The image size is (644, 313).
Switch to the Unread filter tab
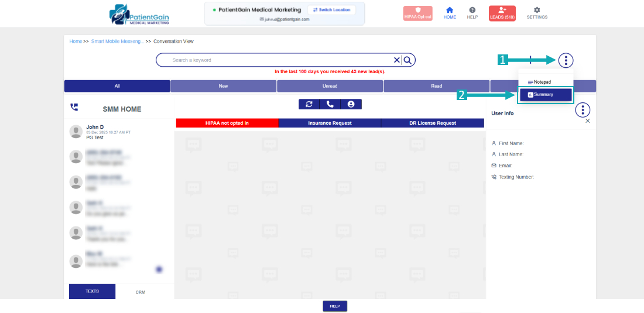point(330,86)
